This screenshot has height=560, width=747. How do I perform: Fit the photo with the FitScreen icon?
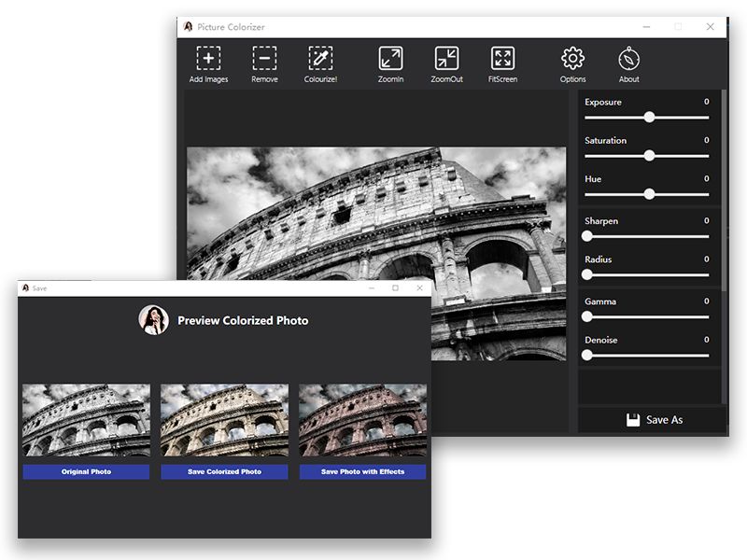(503, 58)
